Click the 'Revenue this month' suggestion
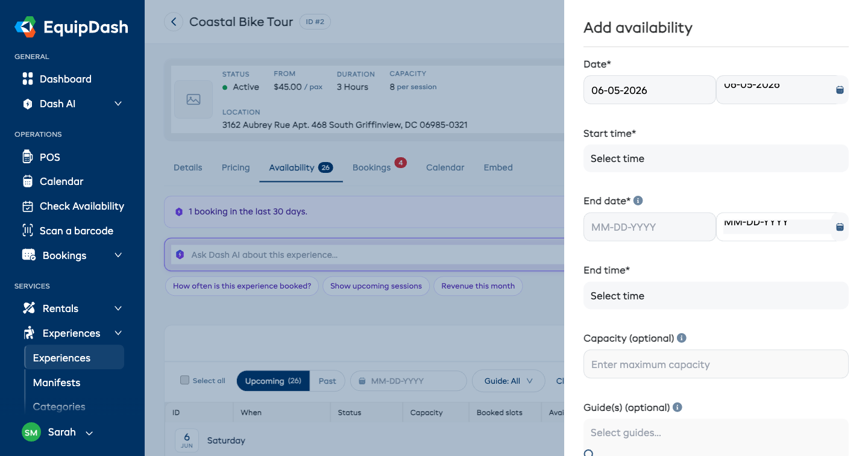This screenshot has width=868, height=456. pos(478,286)
